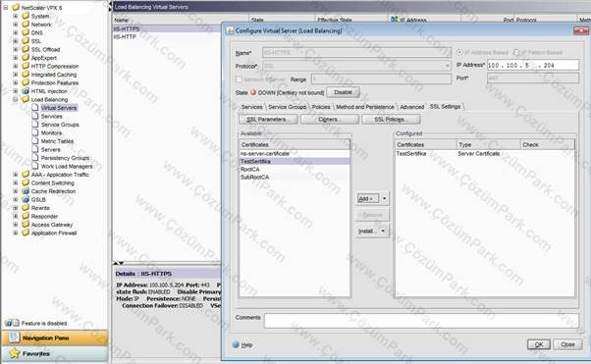This screenshot has width=591, height=364.
Task: Select the HTML Injection node icon
Action: (26, 91)
